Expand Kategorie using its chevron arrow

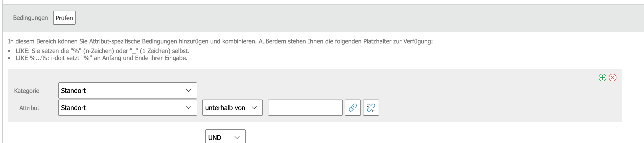[x=189, y=90]
